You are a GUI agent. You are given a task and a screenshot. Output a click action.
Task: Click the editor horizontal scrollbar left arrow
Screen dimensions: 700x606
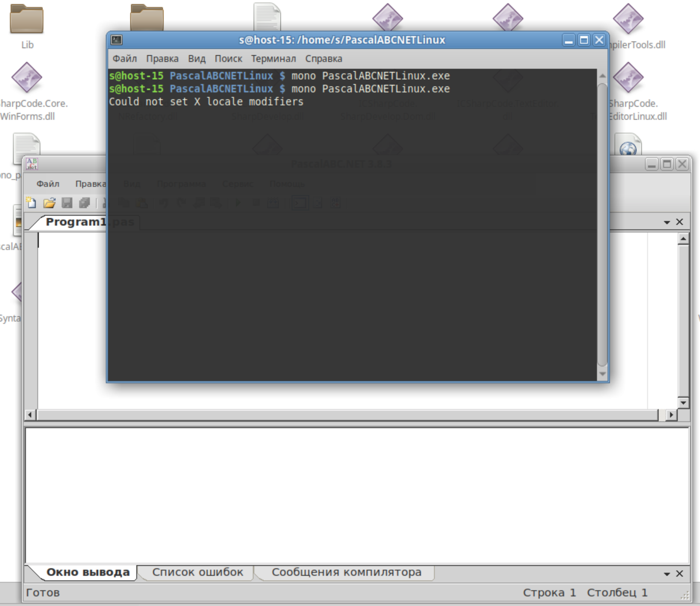pos(30,415)
